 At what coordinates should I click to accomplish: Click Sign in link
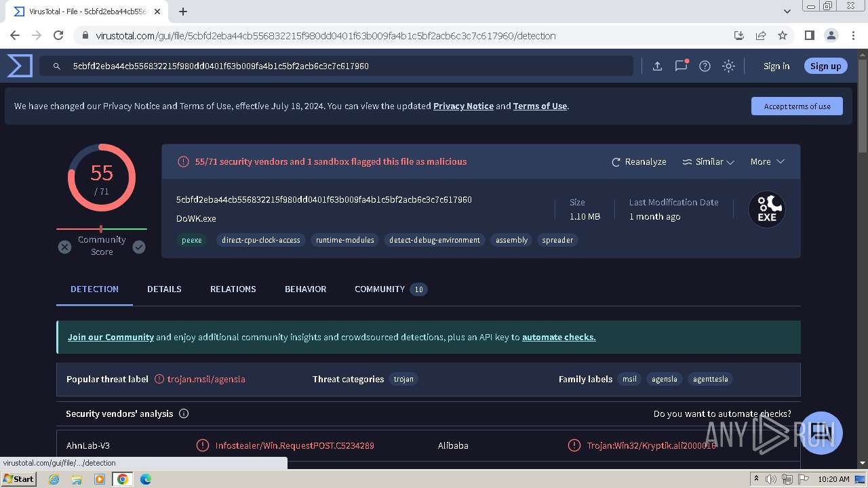[776, 66]
